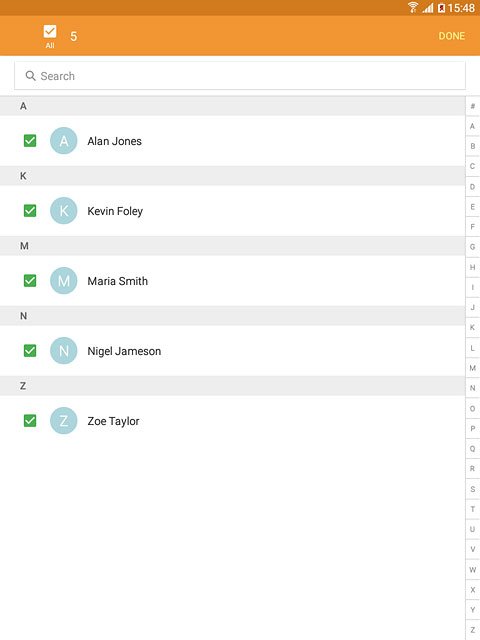Screen dimensions: 480x640
Task: Tap the battery status icon
Action: (x=441, y=8)
